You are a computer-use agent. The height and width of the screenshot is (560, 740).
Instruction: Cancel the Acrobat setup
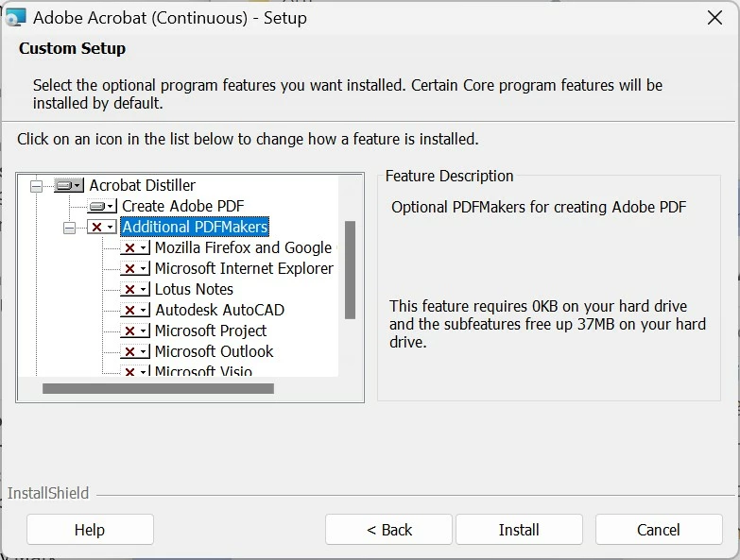659,530
